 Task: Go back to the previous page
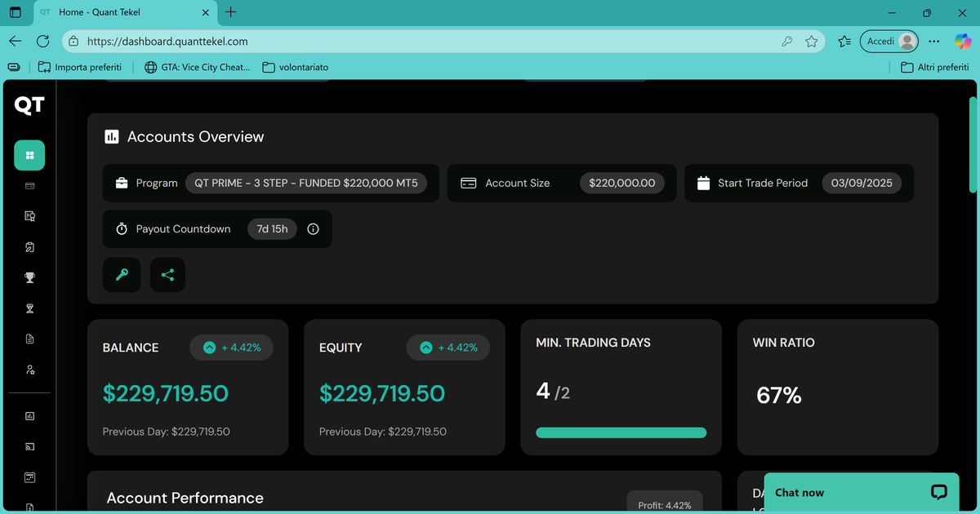16,41
